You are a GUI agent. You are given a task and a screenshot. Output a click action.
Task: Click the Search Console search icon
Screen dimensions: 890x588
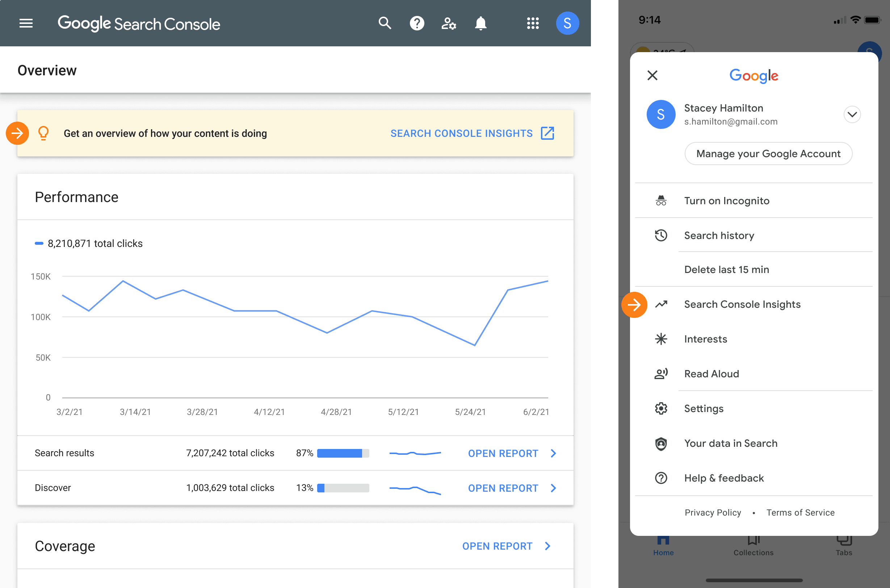point(385,23)
